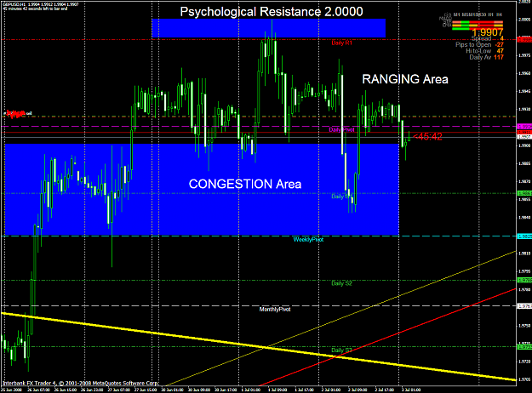Click the 'Pips to Open' -27 readout
The width and height of the screenshot is (532, 393).
coord(479,45)
